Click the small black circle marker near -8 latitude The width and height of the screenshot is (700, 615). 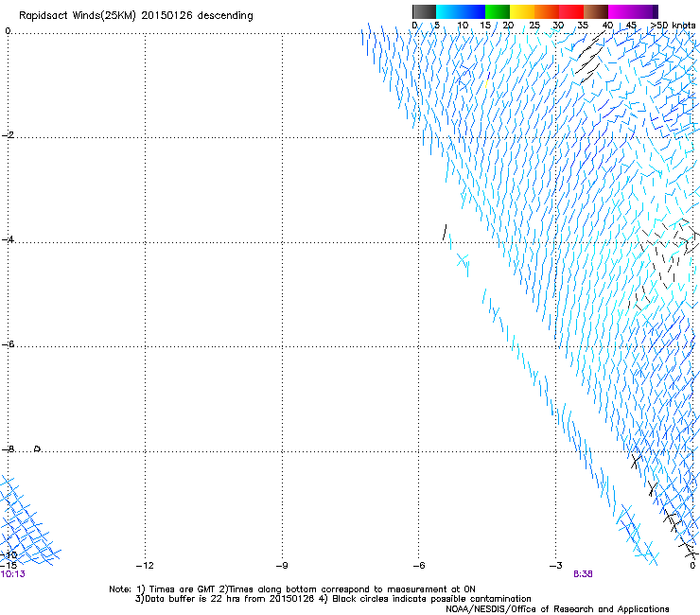(x=38, y=448)
